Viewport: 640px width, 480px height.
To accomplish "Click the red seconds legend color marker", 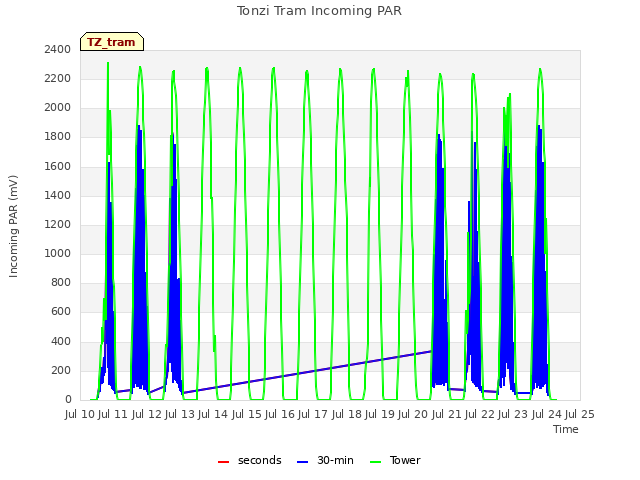I will tap(224, 462).
